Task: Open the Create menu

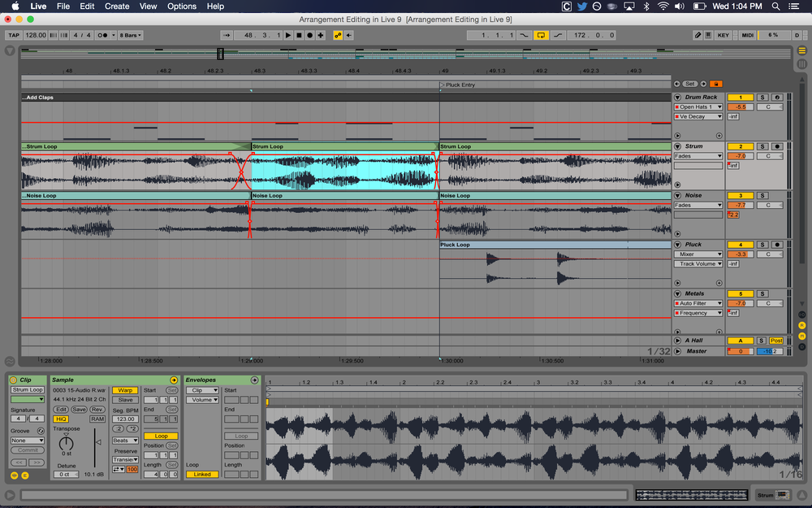Action: pyautogui.click(x=117, y=7)
